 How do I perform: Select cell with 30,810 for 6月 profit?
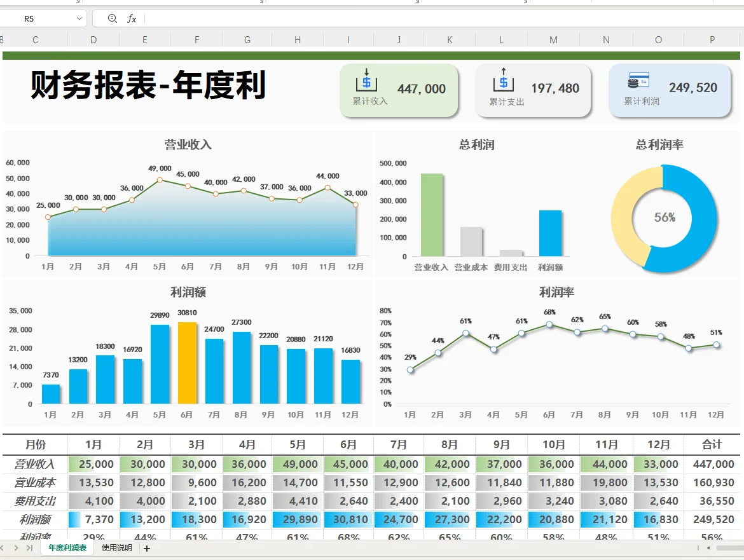348,519
